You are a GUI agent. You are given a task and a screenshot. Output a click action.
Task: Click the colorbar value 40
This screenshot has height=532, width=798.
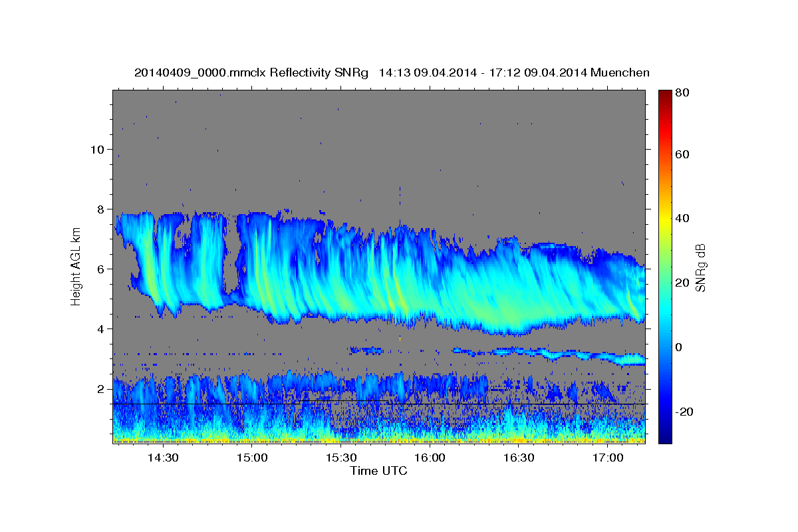(x=683, y=219)
